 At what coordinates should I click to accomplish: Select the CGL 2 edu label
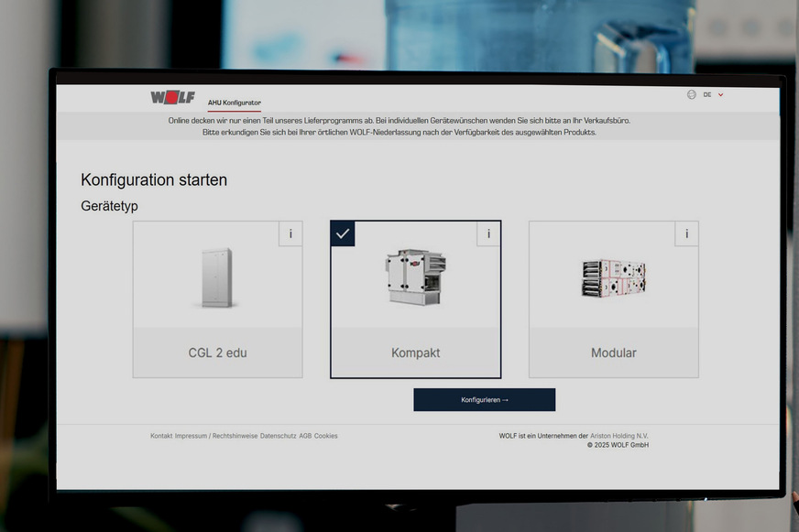pos(217,353)
